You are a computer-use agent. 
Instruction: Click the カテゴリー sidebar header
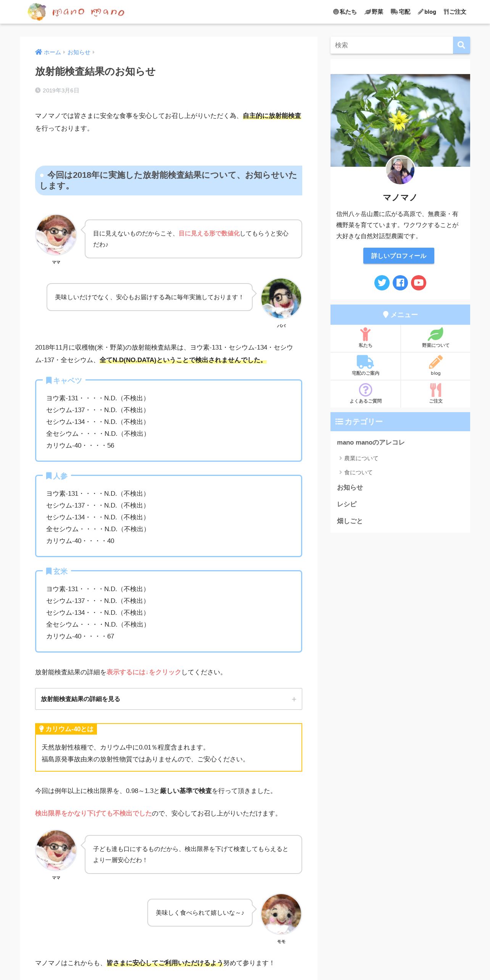click(x=400, y=422)
